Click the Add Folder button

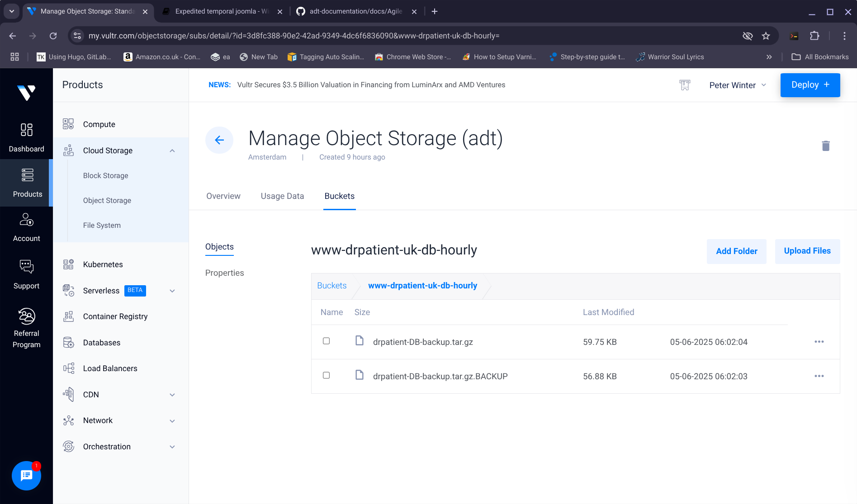coord(736,251)
